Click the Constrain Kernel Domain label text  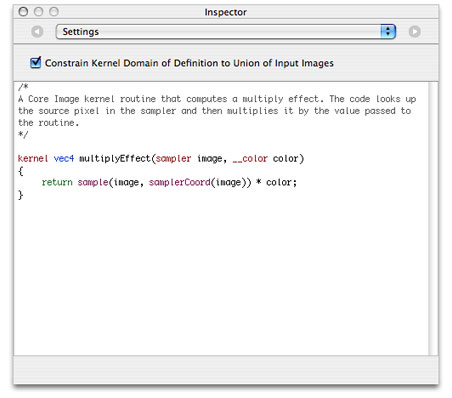pos(189,63)
